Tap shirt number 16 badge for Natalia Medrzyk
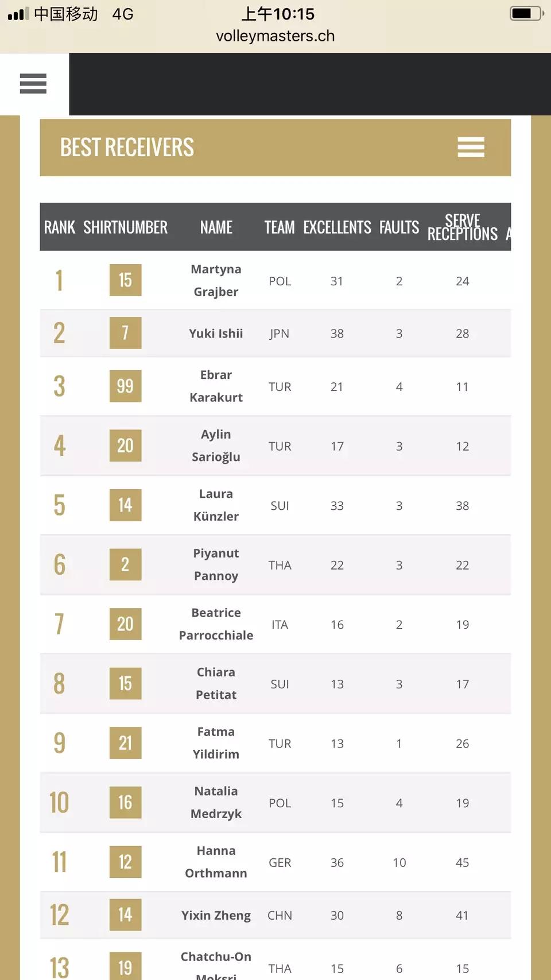 click(x=125, y=803)
